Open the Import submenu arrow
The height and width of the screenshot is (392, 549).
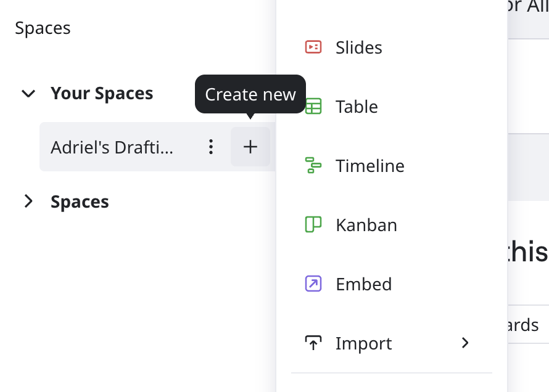click(x=465, y=343)
